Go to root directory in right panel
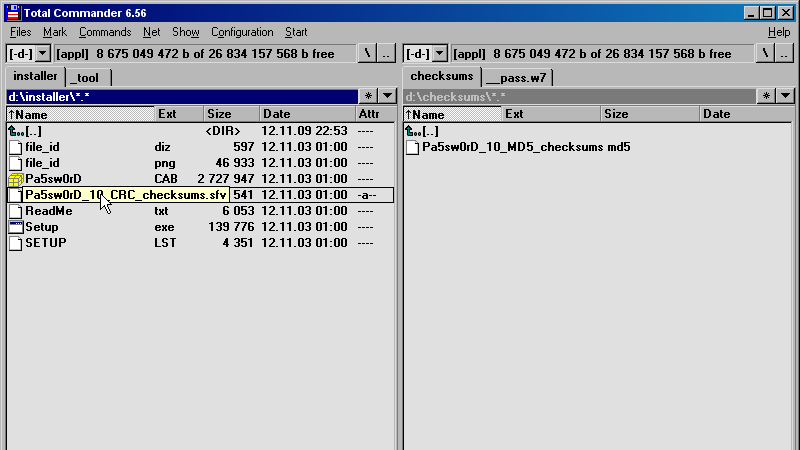 pos(765,53)
